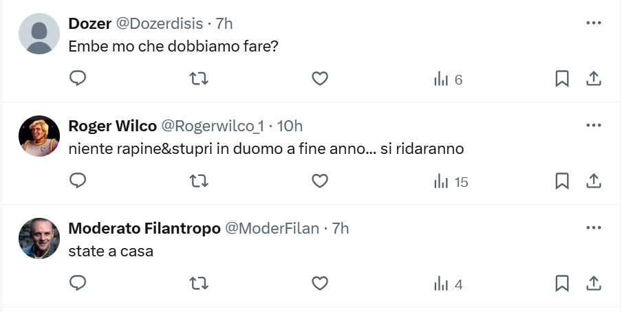This screenshot has width=644, height=312.
Task: Like Dozer's tweet with the heart icon
Action: click(320, 78)
